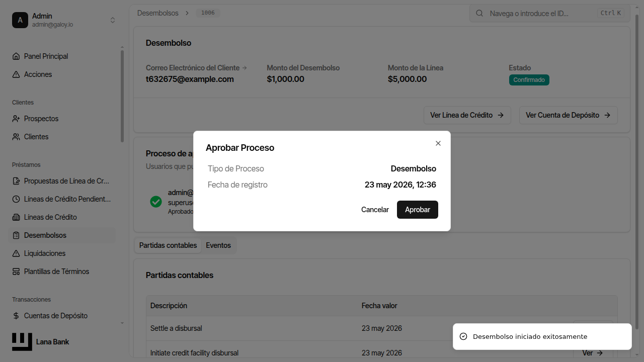Click the Desembolsos clipboard icon
Image resolution: width=644 pixels, height=362 pixels.
[x=16, y=235]
